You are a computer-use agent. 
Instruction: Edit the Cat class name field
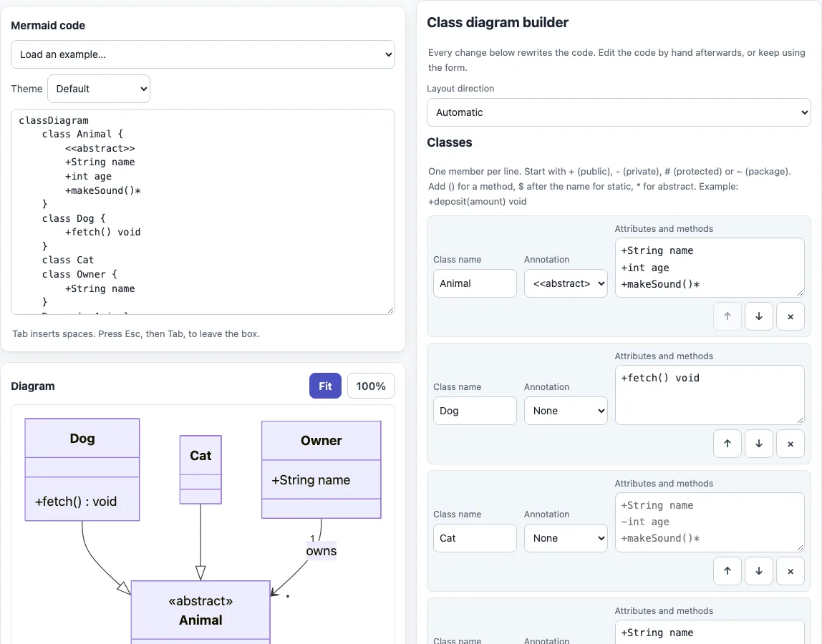pos(475,538)
